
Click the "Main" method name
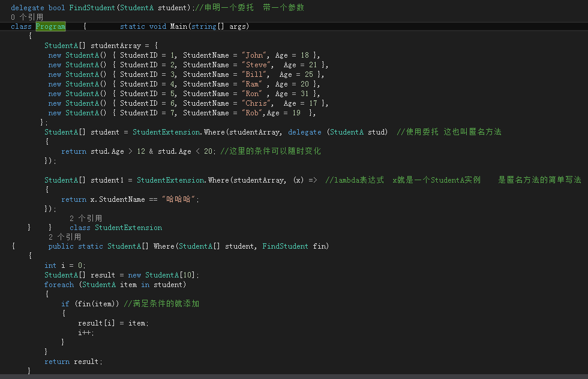coord(179,26)
